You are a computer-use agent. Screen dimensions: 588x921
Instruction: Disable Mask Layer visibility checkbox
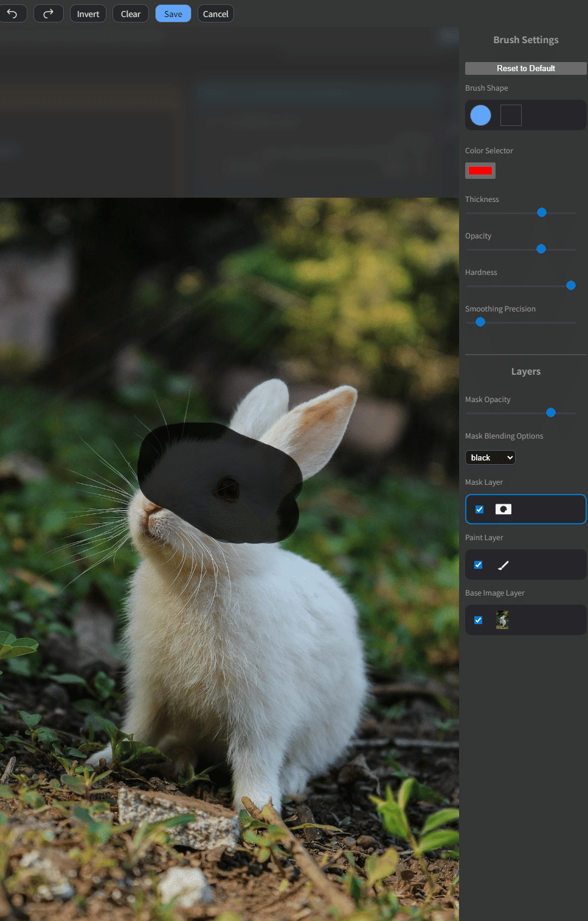click(x=479, y=509)
